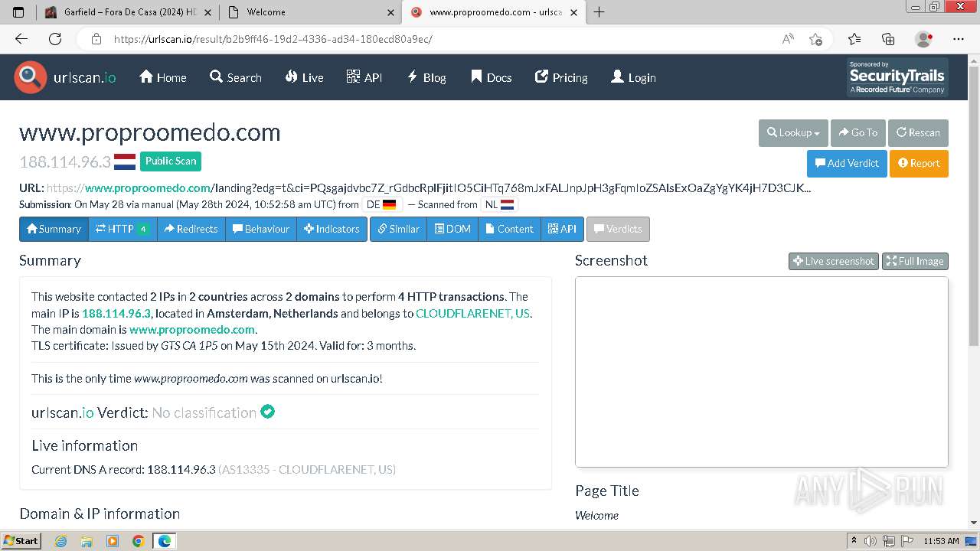Open Chrome from the taskbar
980x551 pixels.
click(x=138, y=541)
